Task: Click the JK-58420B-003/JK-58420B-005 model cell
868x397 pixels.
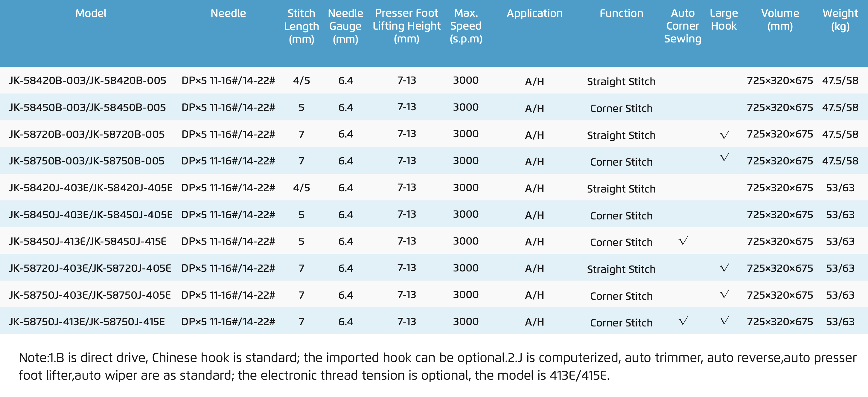Action: pos(88,80)
